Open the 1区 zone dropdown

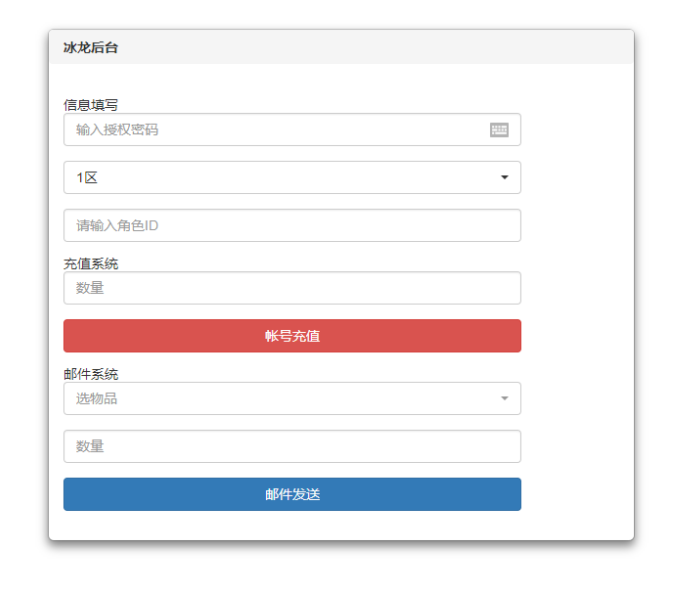point(291,178)
